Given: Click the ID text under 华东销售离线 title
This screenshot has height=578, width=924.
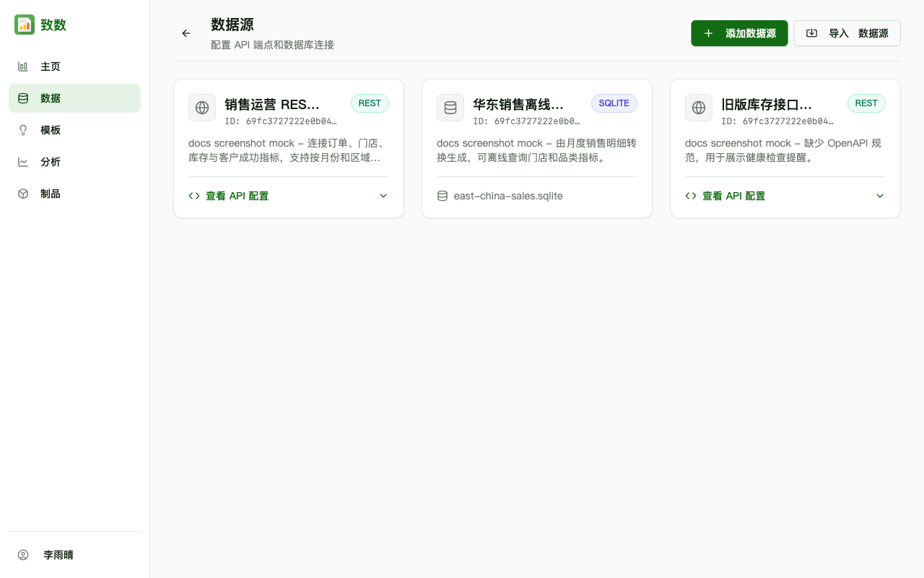Looking at the screenshot, I should [526, 121].
